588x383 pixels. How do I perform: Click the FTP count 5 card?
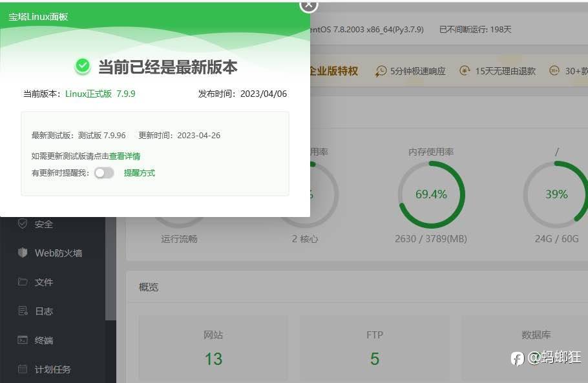click(x=374, y=348)
